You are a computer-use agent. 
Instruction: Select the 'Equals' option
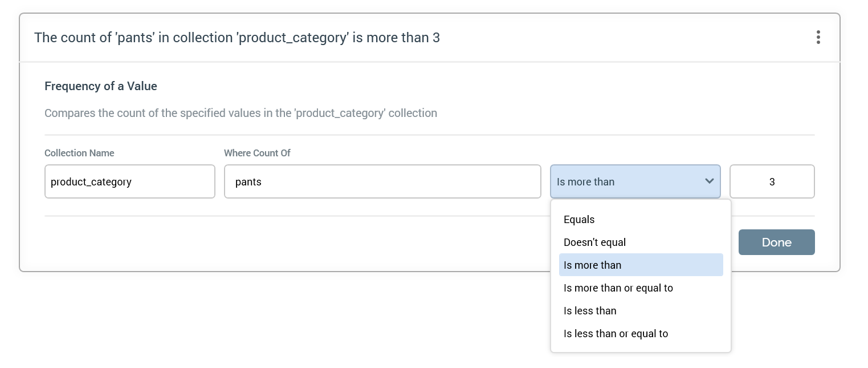coord(579,220)
